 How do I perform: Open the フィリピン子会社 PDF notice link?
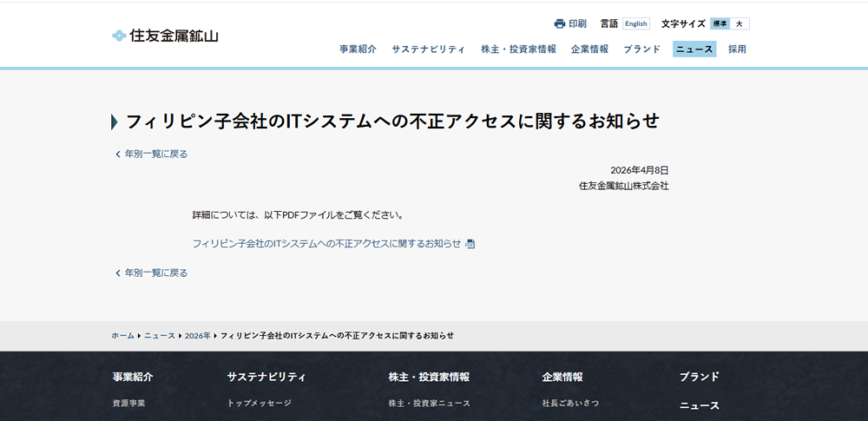point(326,244)
